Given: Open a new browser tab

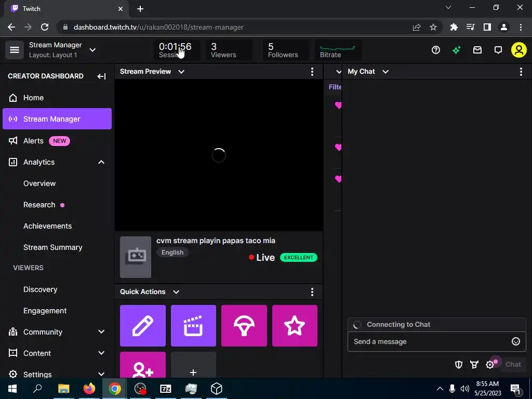Looking at the screenshot, I should point(140,9).
